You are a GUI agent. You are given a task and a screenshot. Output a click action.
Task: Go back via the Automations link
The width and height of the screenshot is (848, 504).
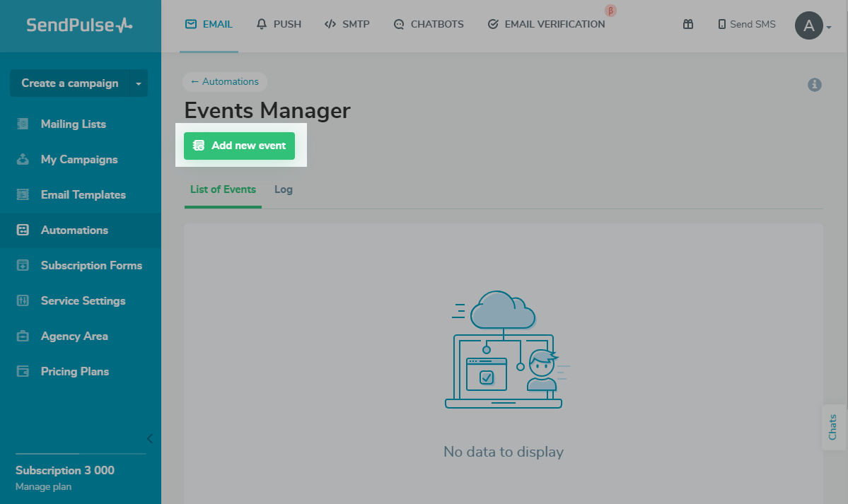click(x=224, y=81)
